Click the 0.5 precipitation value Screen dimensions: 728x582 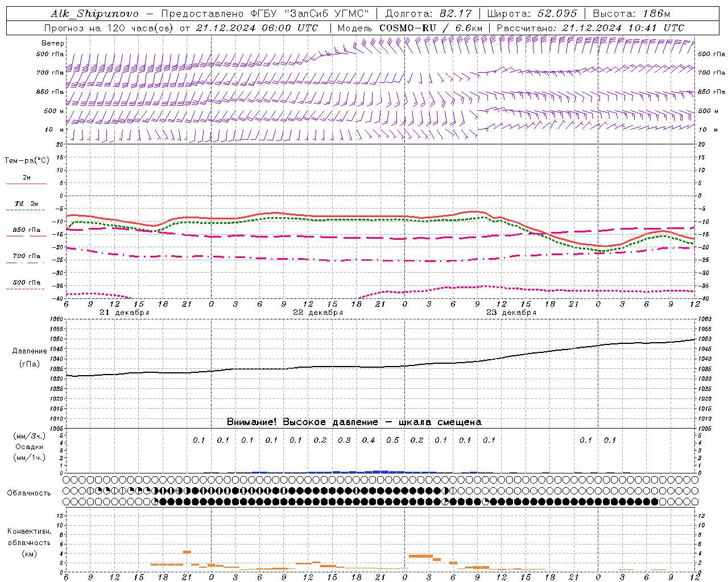pos(392,440)
